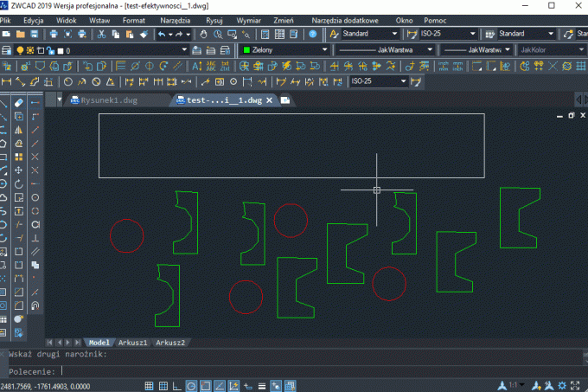
Task: Click the Cut scissors icon
Action: pos(101,34)
